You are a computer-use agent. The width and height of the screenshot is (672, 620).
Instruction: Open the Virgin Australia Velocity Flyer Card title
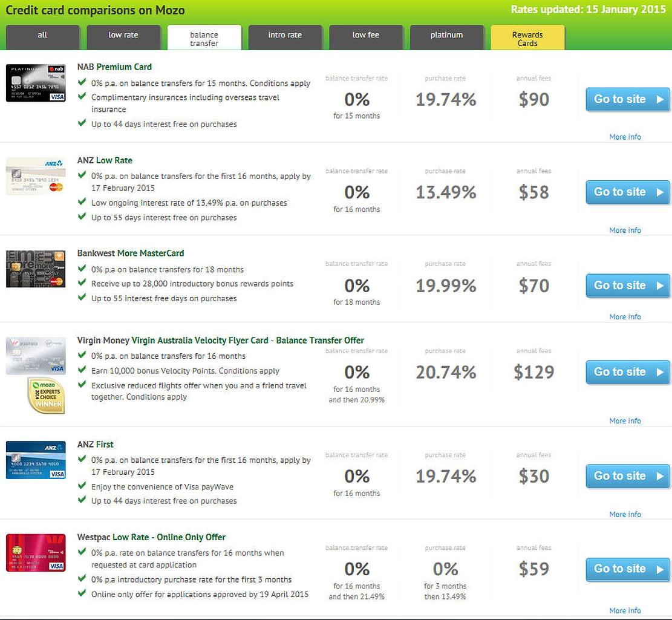tap(221, 340)
